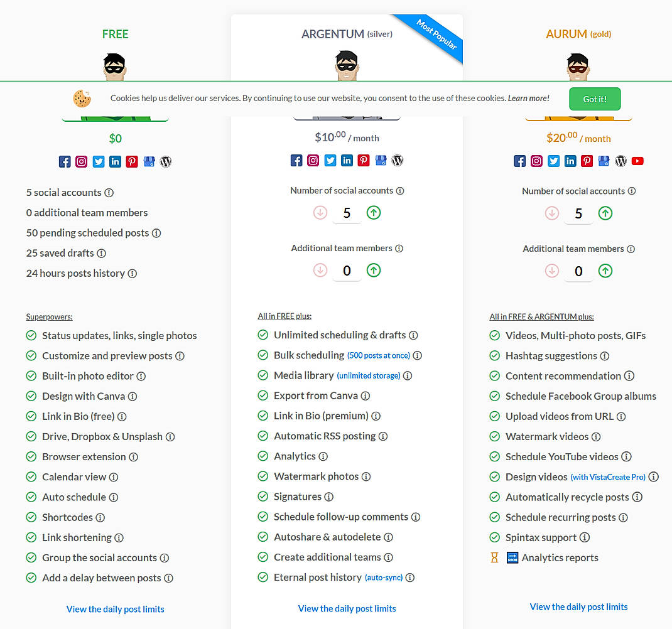
Task: Show info for Hashtag suggestions feature
Action: [604, 356]
